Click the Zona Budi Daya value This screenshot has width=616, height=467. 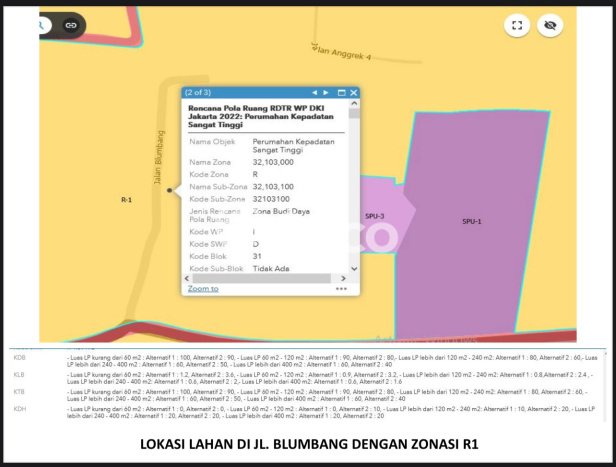281,211
